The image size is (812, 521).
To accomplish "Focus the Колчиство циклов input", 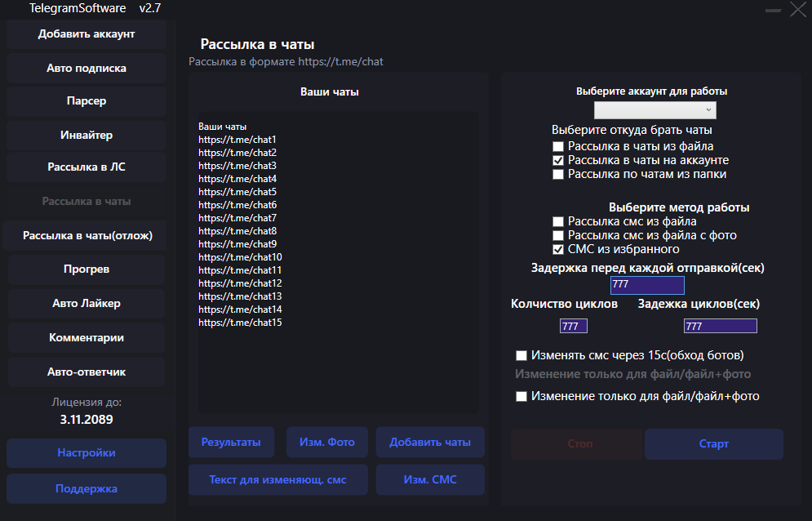I will [x=573, y=326].
